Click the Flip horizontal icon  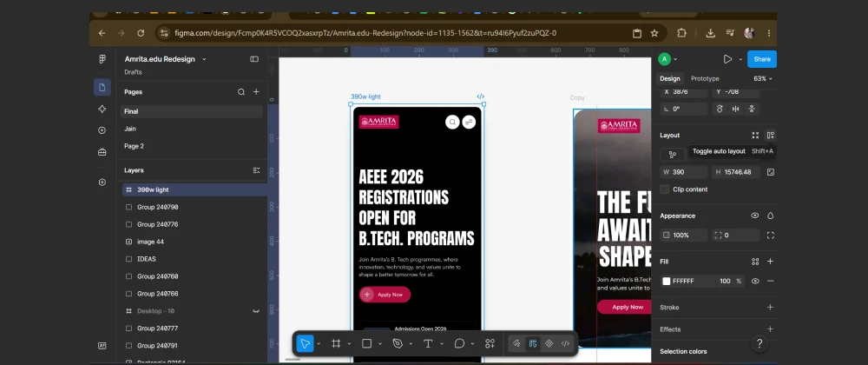[736, 109]
